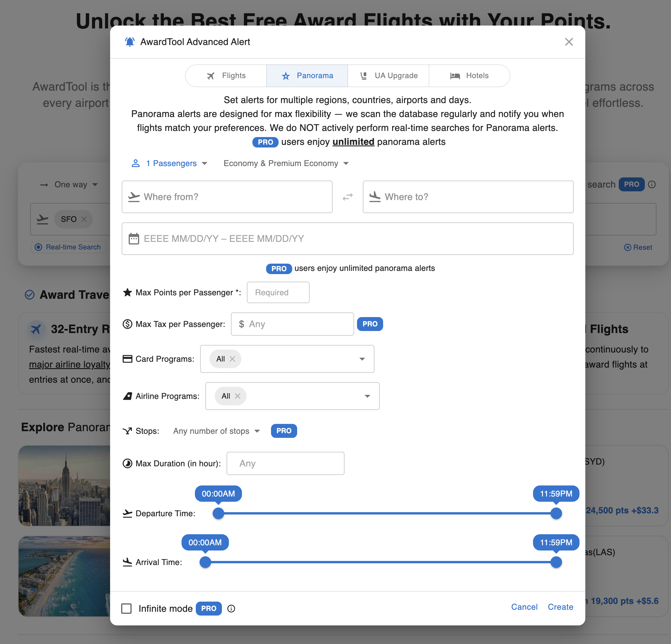The width and height of the screenshot is (671, 644).
Task: Remove the All chip from Airline Programs
Action: coord(237,396)
